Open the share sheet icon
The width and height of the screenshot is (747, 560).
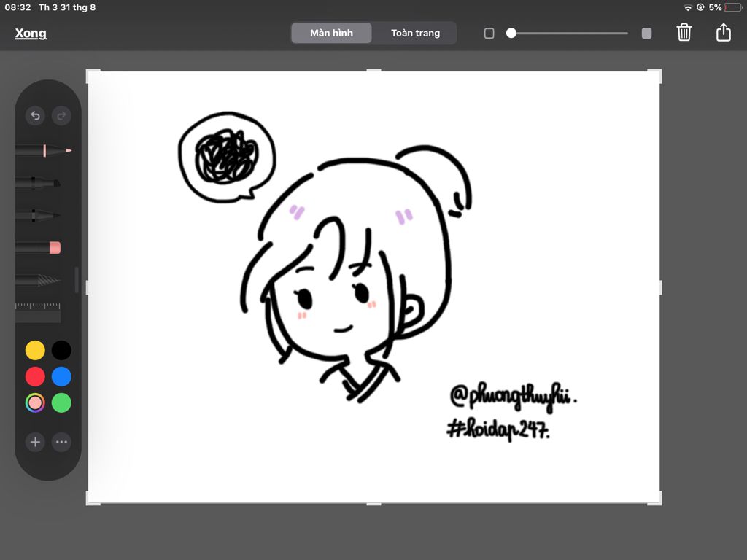[x=723, y=32]
